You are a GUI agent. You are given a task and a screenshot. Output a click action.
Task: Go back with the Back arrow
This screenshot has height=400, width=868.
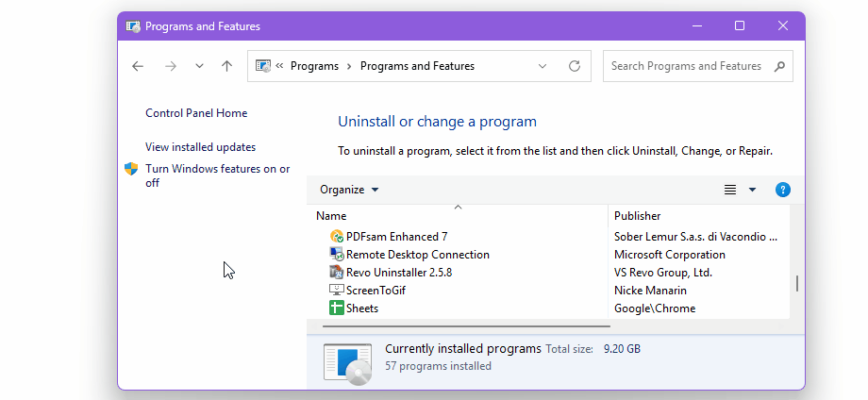[x=138, y=66]
